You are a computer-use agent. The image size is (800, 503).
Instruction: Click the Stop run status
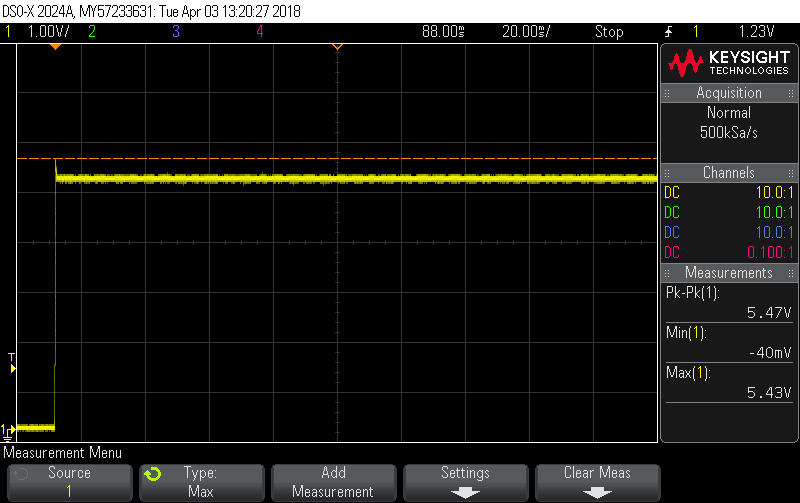609,32
